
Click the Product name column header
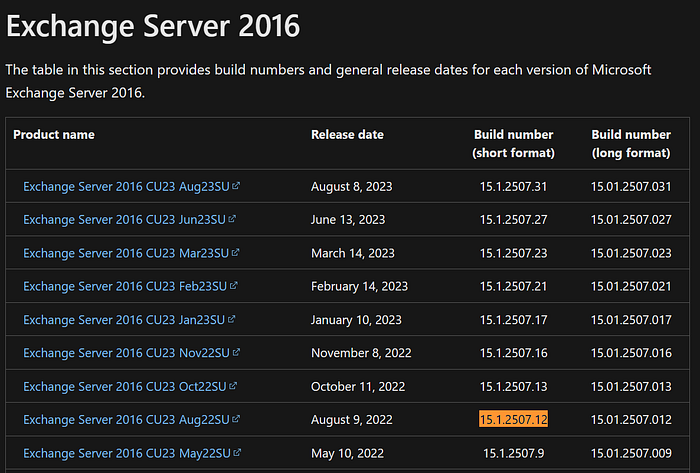coord(54,135)
